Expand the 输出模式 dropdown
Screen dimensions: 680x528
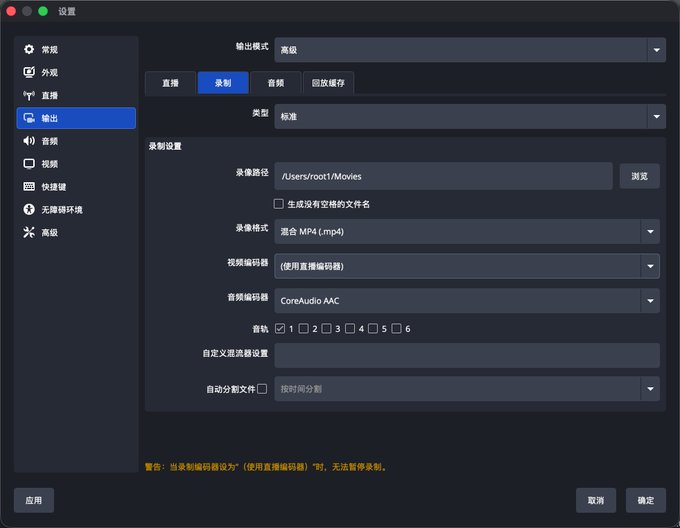pyautogui.click(x=470, y=50)
